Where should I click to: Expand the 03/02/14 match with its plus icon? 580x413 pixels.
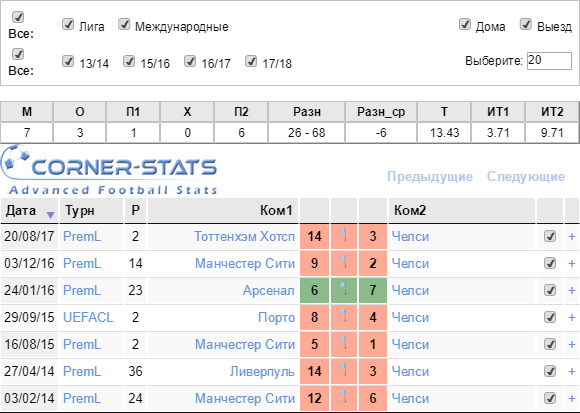pos(571,398)
